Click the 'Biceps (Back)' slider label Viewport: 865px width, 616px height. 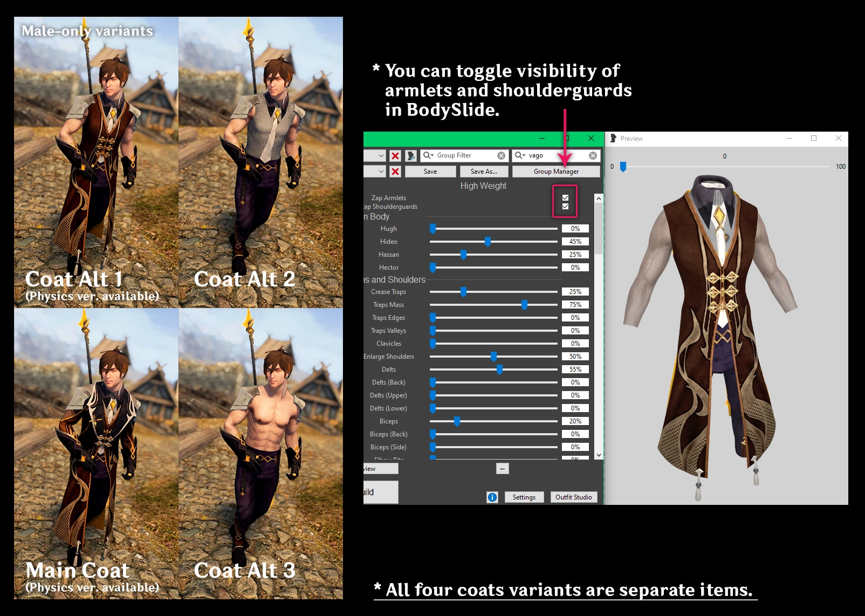389,434
